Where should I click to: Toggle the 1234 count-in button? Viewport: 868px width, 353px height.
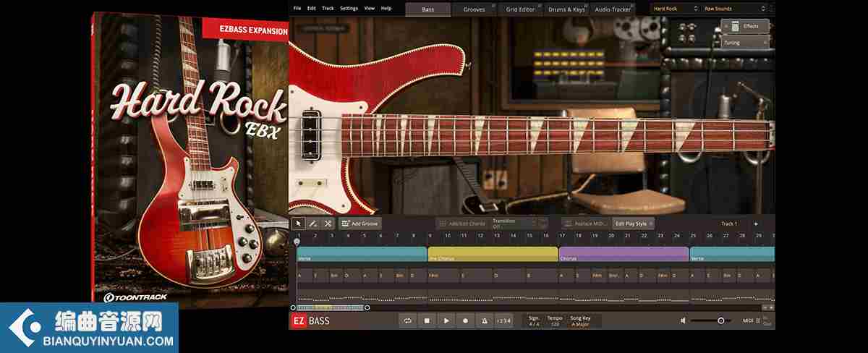point(503,320)
